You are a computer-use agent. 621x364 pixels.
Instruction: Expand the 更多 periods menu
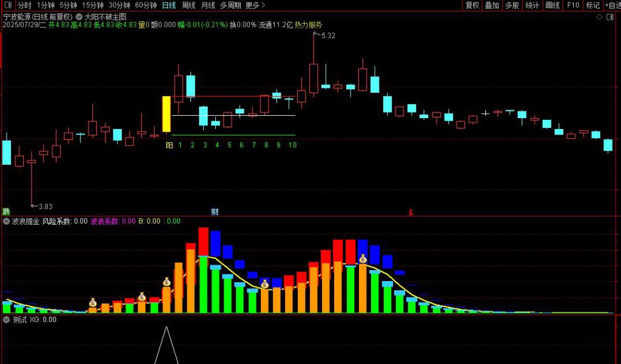(x=255, y=5)
